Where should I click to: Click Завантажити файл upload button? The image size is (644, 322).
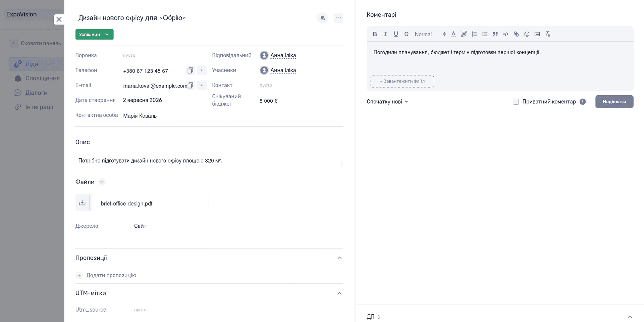pyautogui.click(x=402, y=81)
